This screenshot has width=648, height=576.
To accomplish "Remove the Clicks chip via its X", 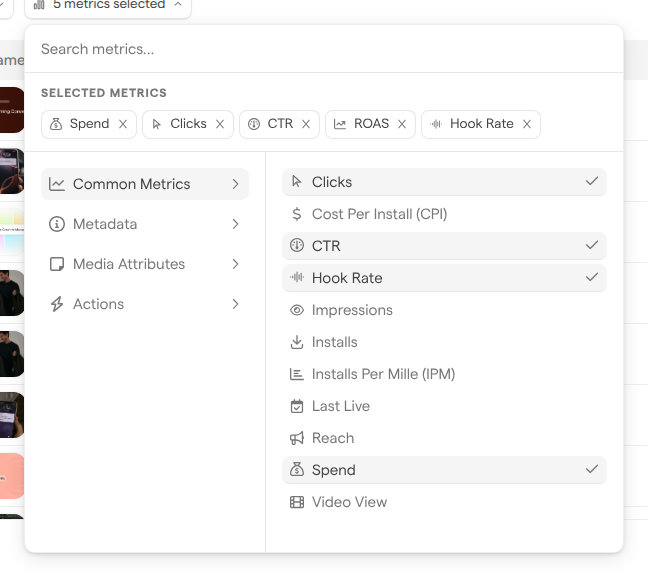I will (220, 124).
